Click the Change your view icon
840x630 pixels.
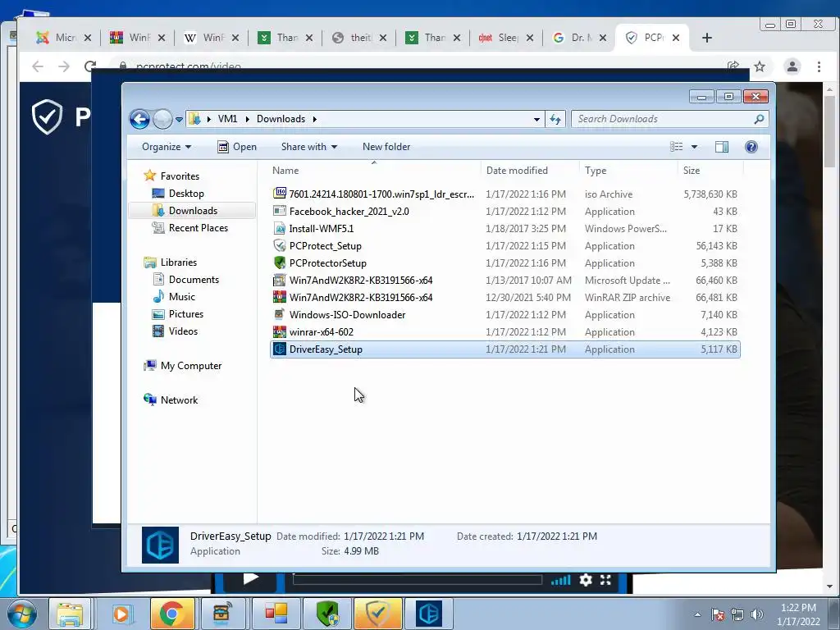(x=677, y=147)
